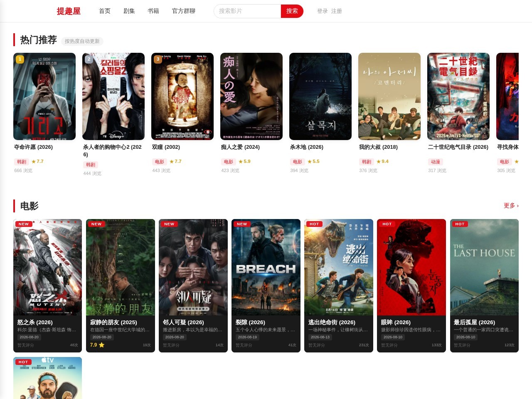Screen dimensions: 532x399
Task: Click the 韩剧 tag under 我的大叔
Action: 367,162
